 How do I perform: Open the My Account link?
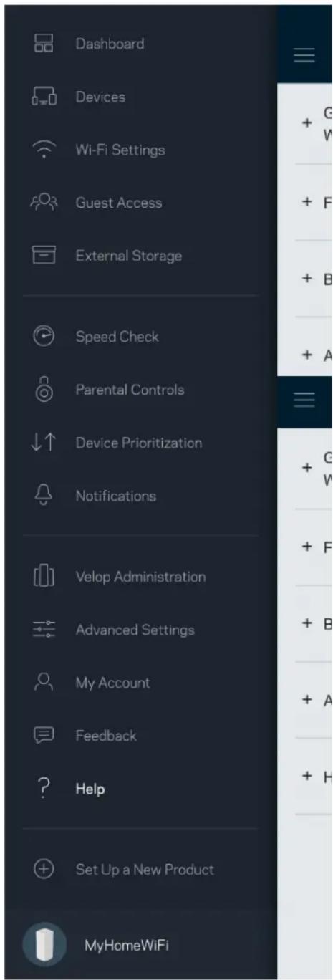[x=113, y=683]
